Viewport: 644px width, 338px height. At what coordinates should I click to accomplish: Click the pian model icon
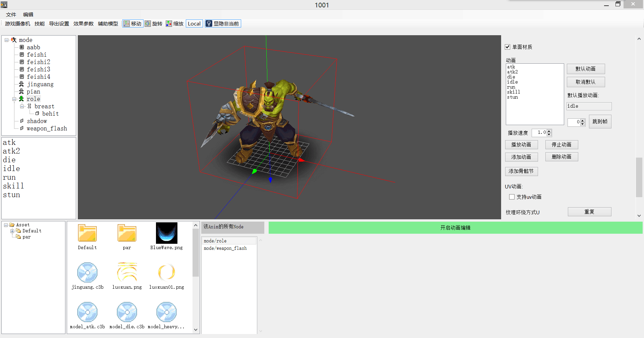21,92
